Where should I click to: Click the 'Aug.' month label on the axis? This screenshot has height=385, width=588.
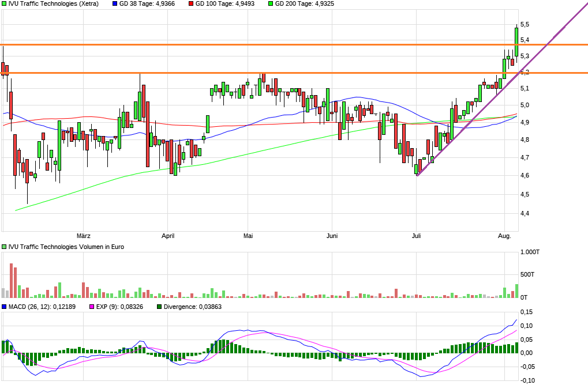(x=504, y=236)
